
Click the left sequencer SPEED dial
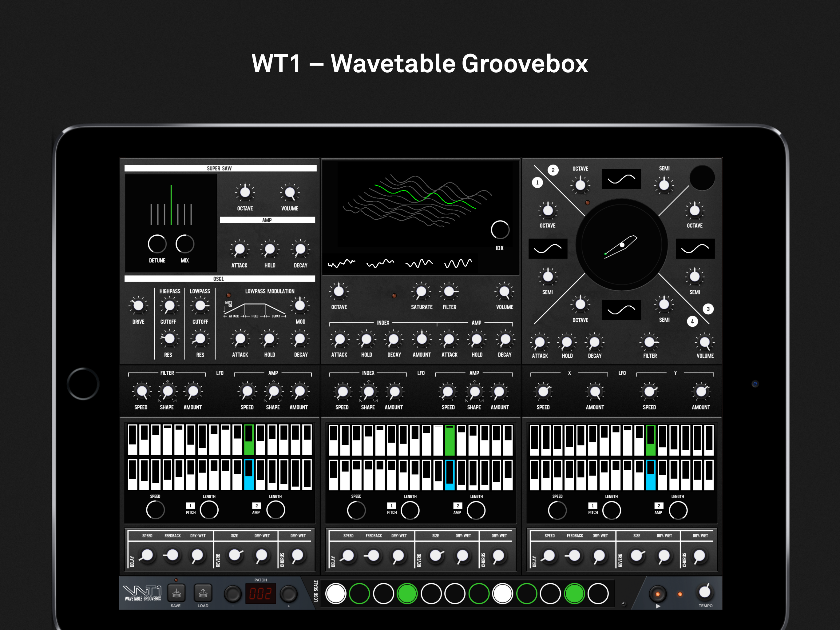[x=155, y=510]
